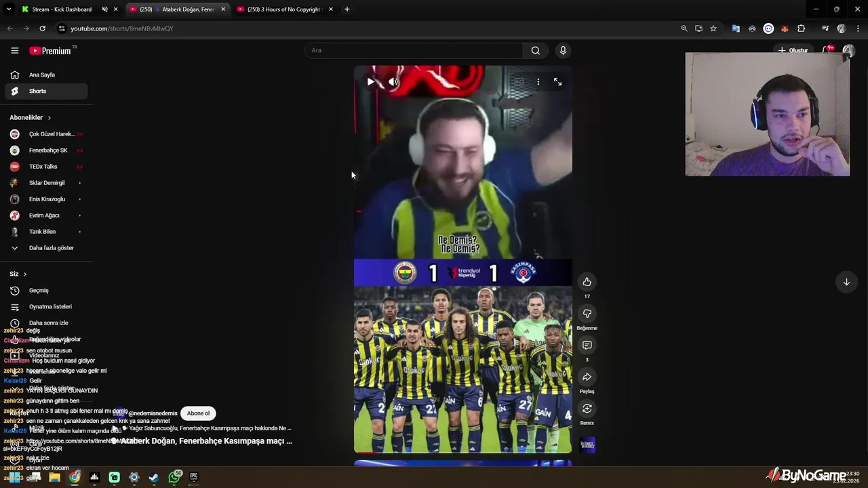
Task: Switch to the Stream - Kick Dashboard tab
Action: click(x=61, y=9)
